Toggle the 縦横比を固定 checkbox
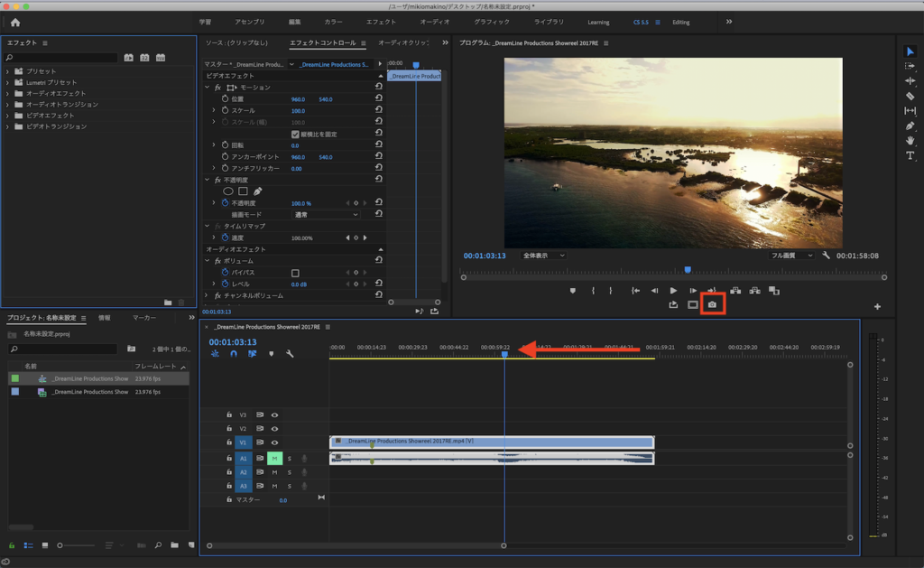The width and height of the screenshot is (924, 568). point(295,134)
